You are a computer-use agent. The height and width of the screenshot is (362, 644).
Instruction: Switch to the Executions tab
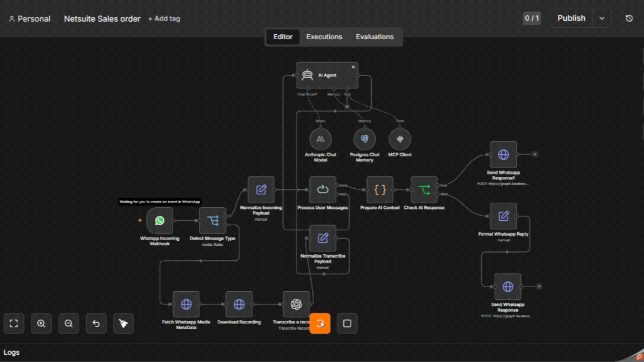pyautogui.click(x=324, y=36)
